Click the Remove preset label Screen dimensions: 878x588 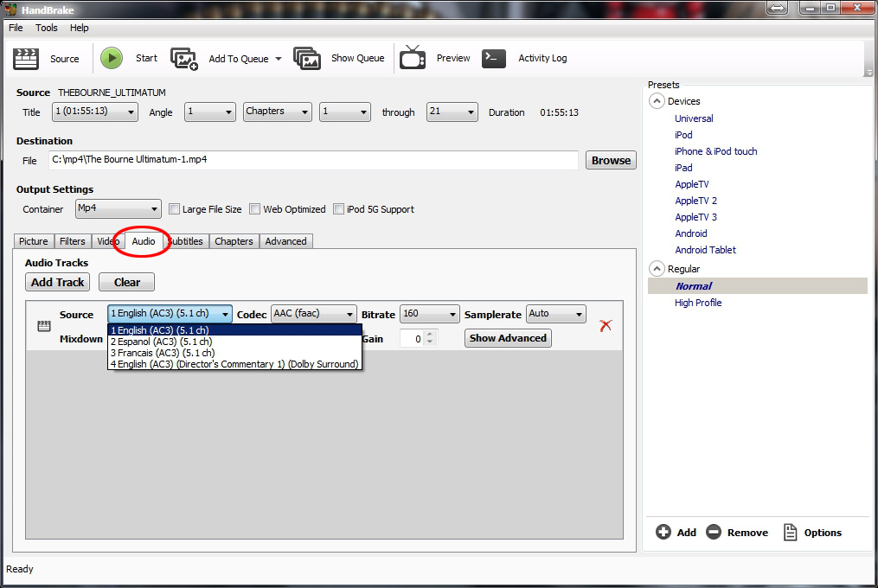[x=747, y=533]
